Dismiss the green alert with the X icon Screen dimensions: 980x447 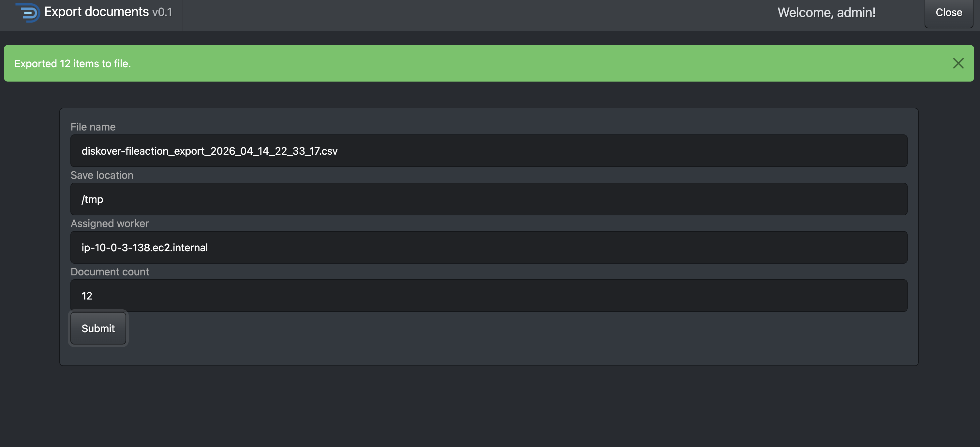[958, 63]
